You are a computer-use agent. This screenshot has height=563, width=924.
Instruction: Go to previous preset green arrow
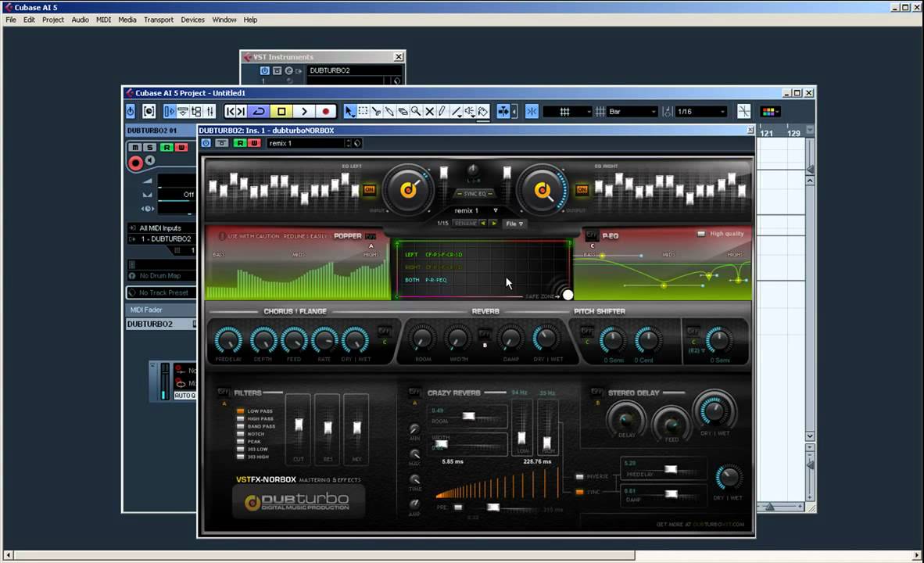click(x=484, y=224)
